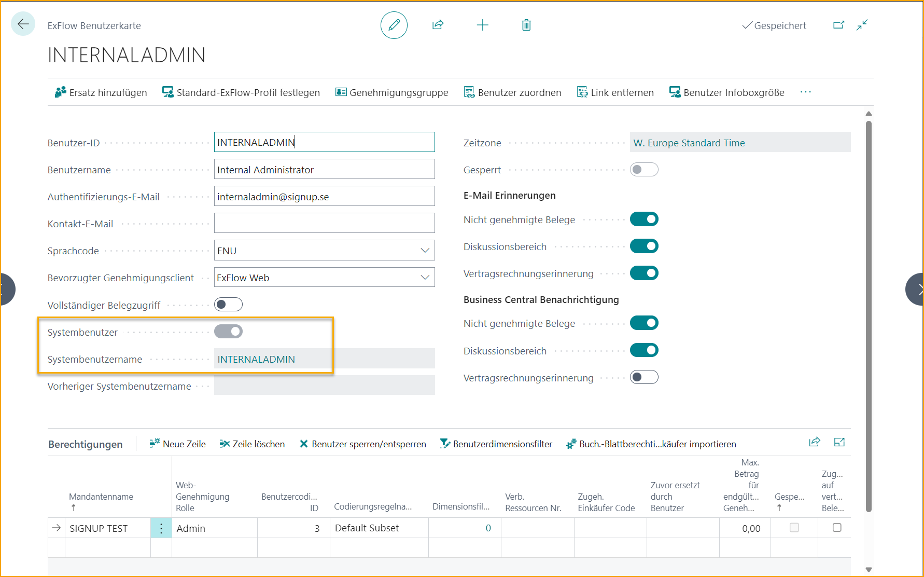Click the pencil edit icon

394,25
